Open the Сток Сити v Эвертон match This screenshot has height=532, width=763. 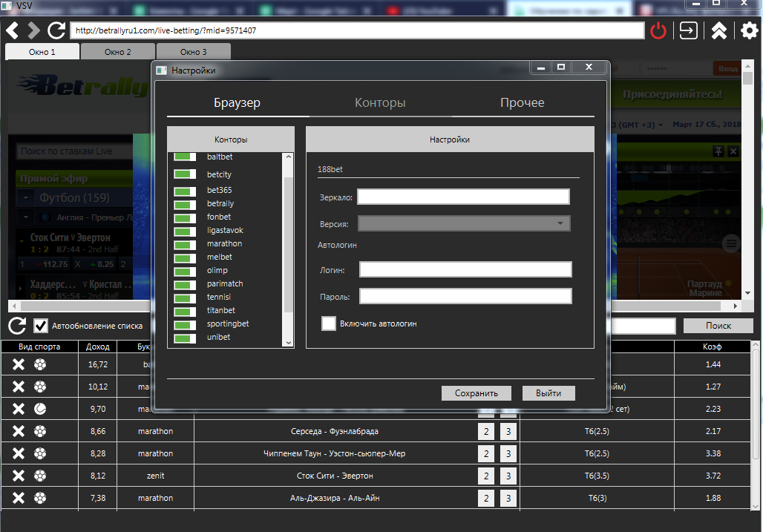pyautogui.click(x=70, y=237)
